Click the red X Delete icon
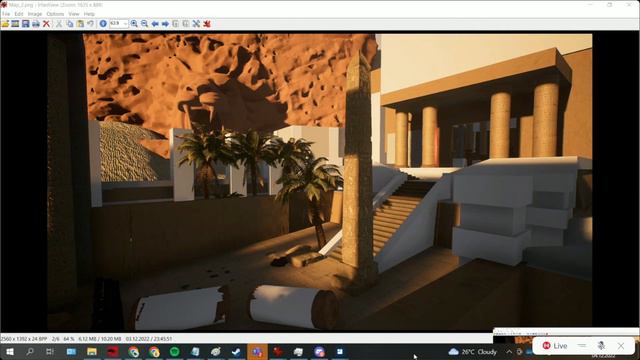Viewport: 640px width, 360px height. 46,24
